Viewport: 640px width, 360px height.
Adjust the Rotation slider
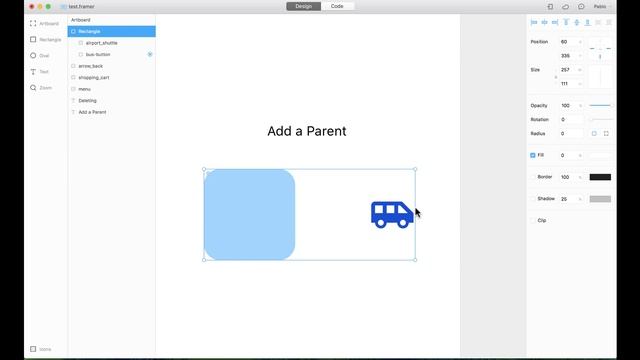click(600, 120)
